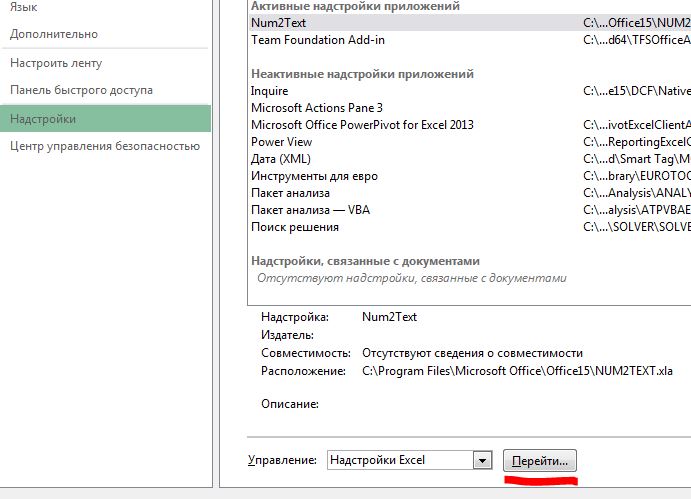Click the Надстройки Excel combo box field

coord(399,461)
